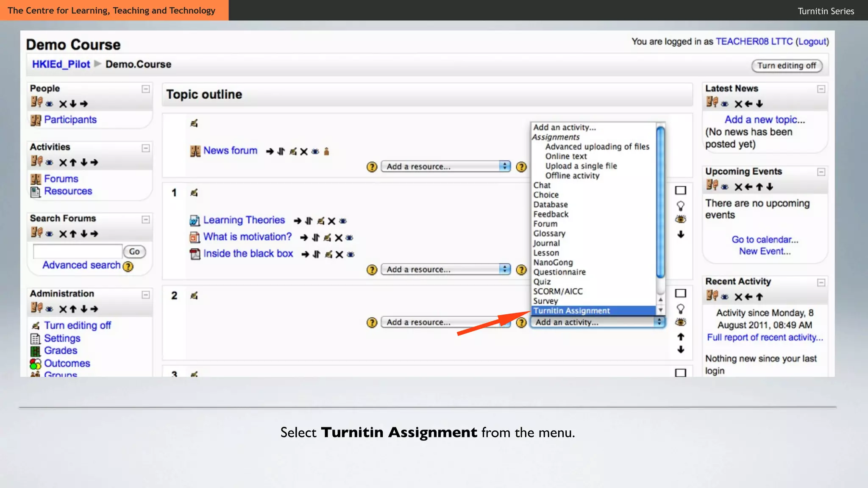The height and width of the screenshot is (488, 868).
Task: Highlight topic 1 using the lightbulb icon
Action: click(x=680, y=206)
